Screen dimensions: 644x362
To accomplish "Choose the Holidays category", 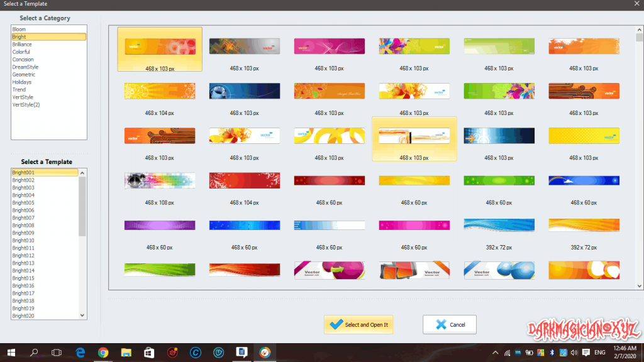I will (22, 82).
